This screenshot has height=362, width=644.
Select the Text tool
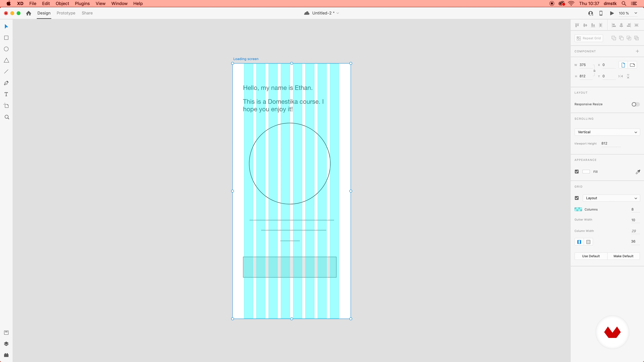point(6,94)
